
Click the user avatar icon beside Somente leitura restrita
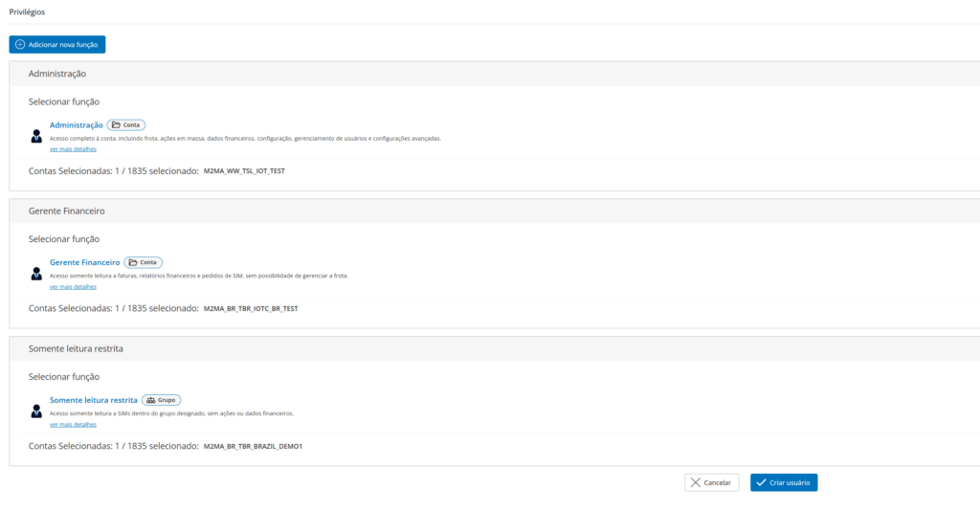[x=36, y=411]
